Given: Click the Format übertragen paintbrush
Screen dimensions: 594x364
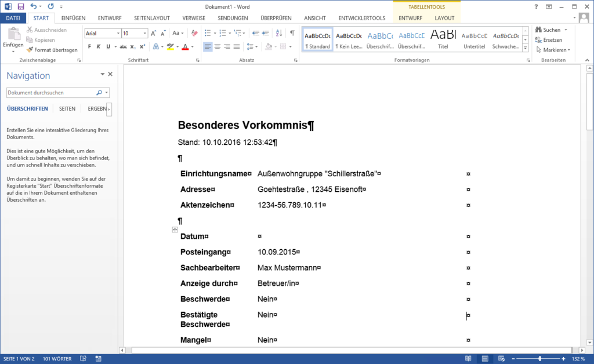Looking at the screenshot, I should tap(52, 50).
